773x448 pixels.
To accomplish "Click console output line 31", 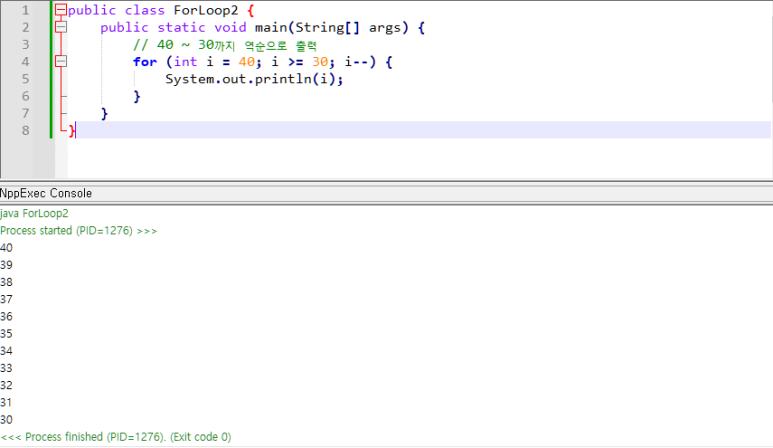I will (x=6, y=403).
